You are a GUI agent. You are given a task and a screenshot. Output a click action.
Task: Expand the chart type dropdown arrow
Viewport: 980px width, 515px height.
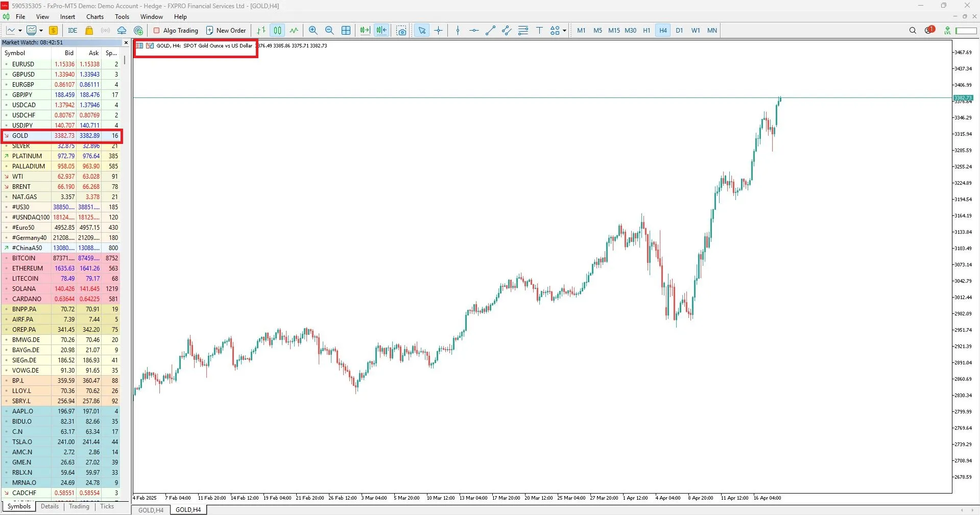click(x=19, y=31)
